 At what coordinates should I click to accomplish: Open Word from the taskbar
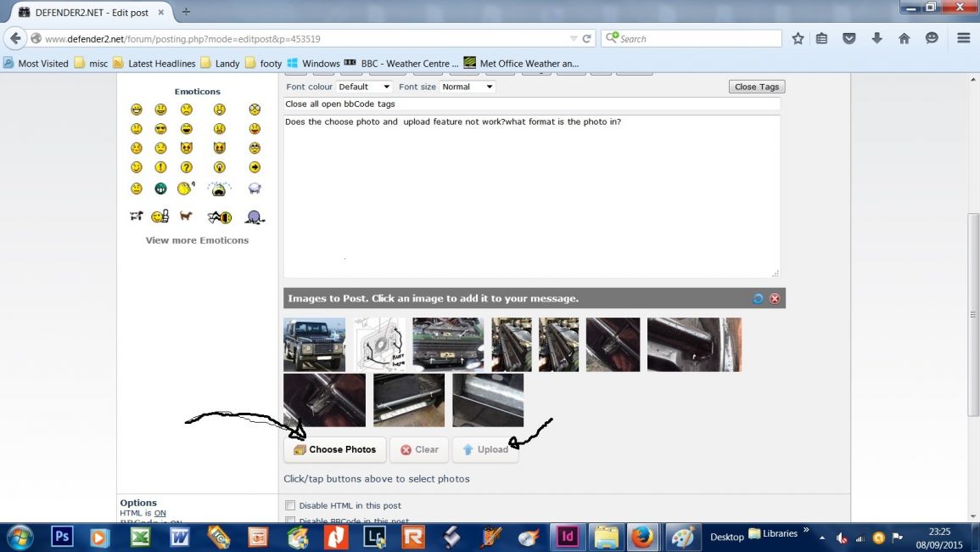tap(179, 537)
